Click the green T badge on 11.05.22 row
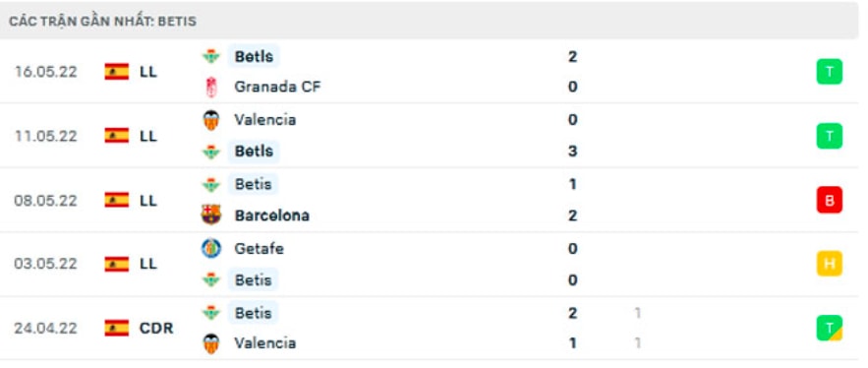The height and width of the screenshot is (368, 868). 829,136
